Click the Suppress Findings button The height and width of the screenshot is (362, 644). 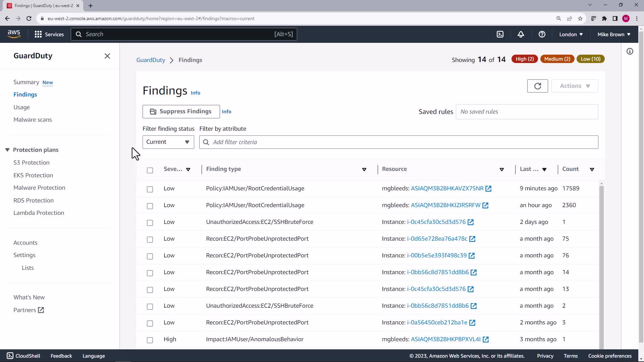(x=181, y=111)
